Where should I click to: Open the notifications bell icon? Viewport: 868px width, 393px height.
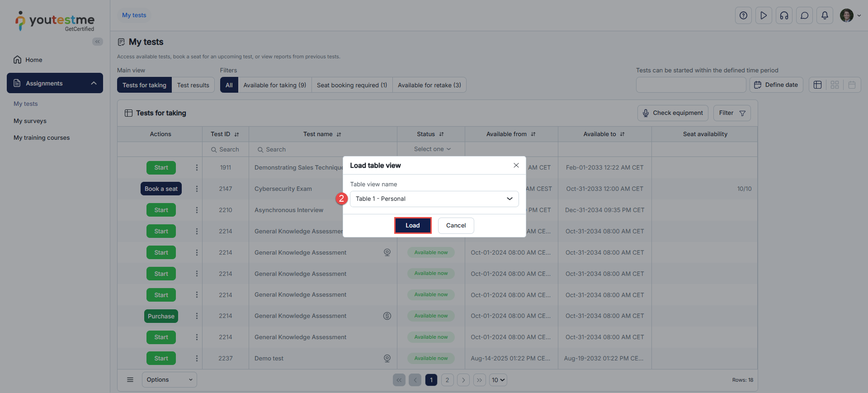pos(825,15)
